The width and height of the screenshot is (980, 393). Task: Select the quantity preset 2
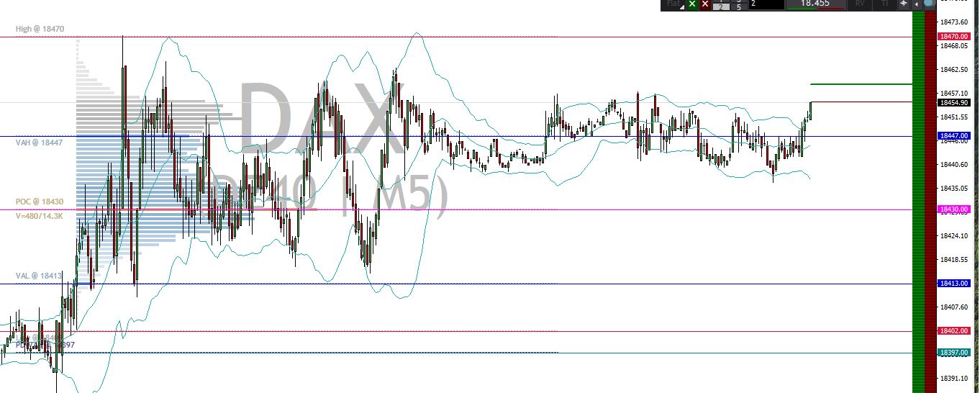point(721,7)
